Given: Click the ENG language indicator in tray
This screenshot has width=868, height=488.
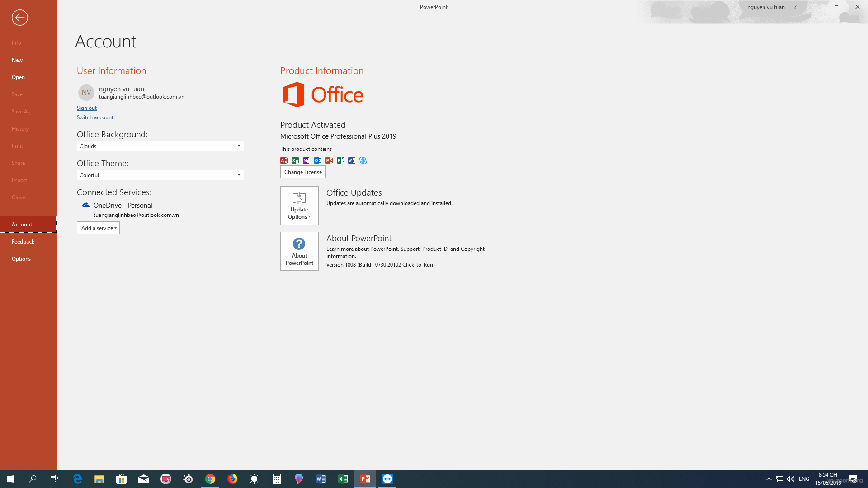Looking at the screenshot, I should click(x=804, y=479).
